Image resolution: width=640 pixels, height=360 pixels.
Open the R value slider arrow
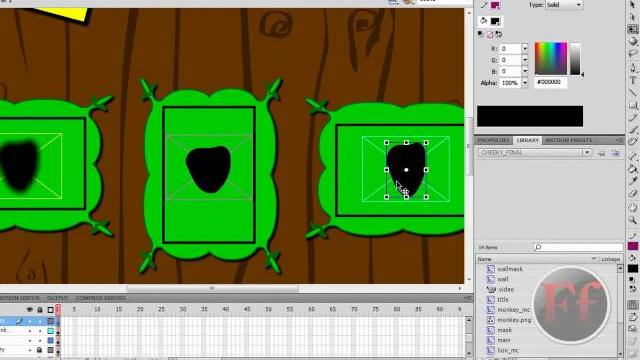(x=525, y=49)
